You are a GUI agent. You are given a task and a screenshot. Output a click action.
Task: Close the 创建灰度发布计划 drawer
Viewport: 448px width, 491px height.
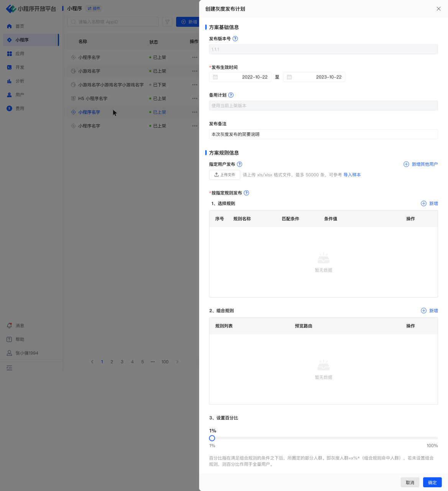438,9
